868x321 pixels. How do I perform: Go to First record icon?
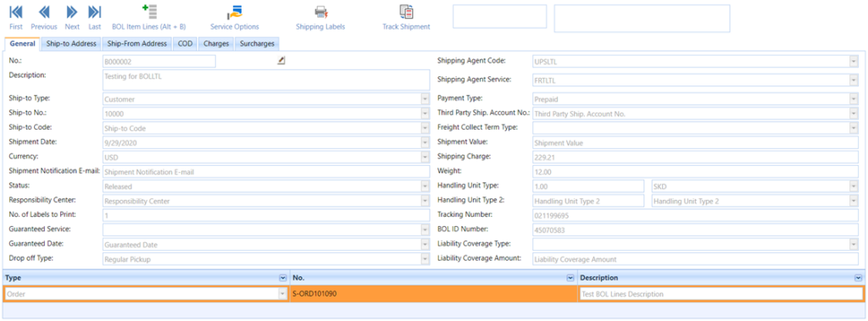pos(16,12)
